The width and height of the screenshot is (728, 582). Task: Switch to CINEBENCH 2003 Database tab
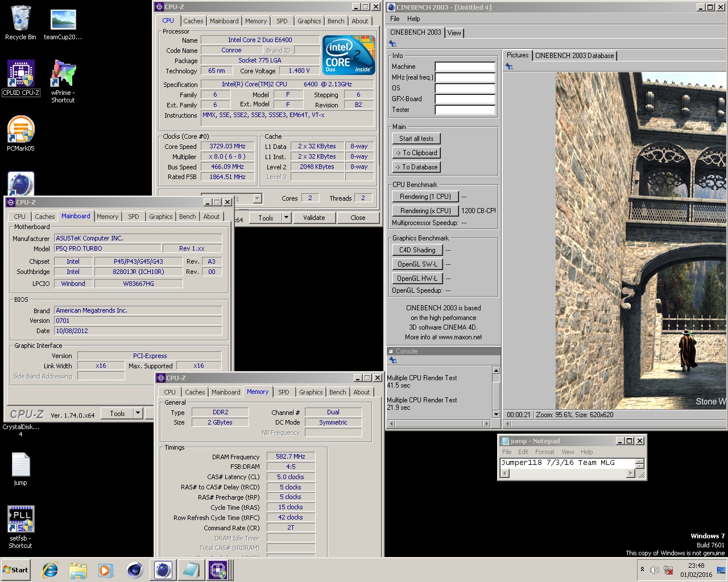pyautogui.click(x=574, y=56)
